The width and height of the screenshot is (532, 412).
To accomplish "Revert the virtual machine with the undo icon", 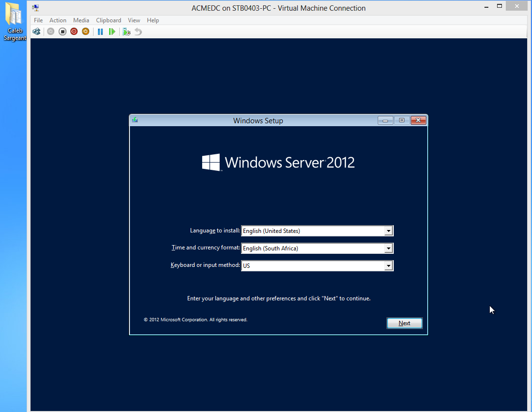I will tap(138, 32).
